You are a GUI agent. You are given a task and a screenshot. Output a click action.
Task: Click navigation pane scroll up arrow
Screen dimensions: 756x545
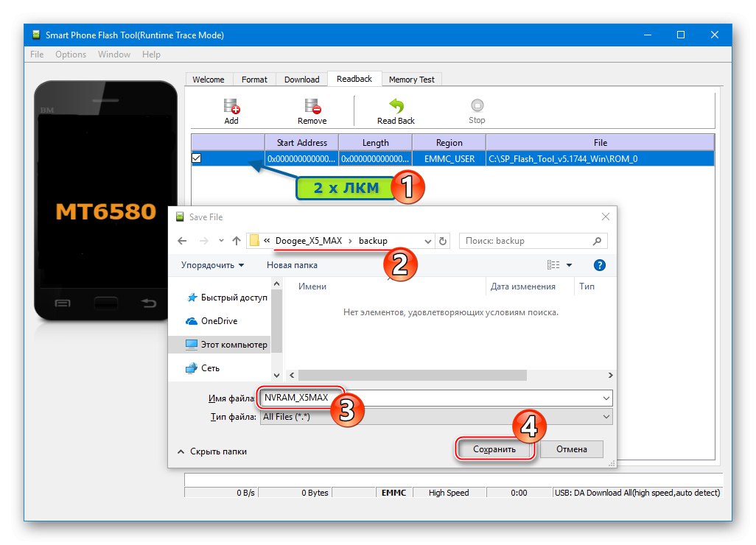point(277,284)
